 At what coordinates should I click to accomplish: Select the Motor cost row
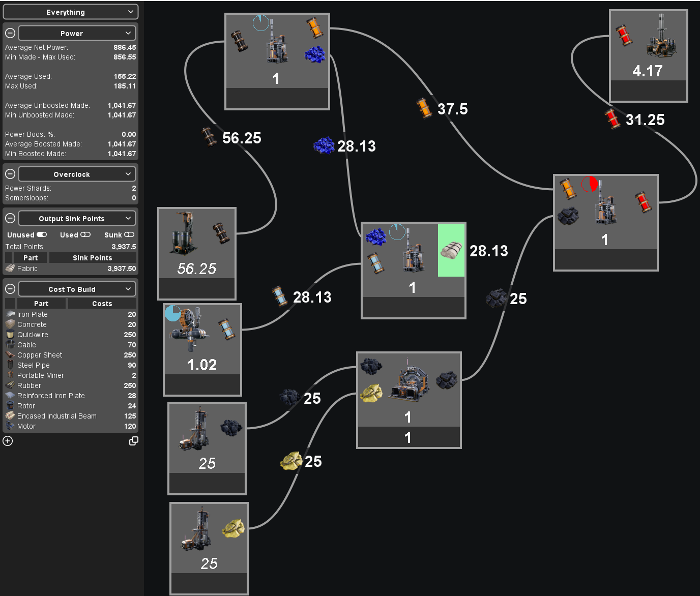(71, 426)
